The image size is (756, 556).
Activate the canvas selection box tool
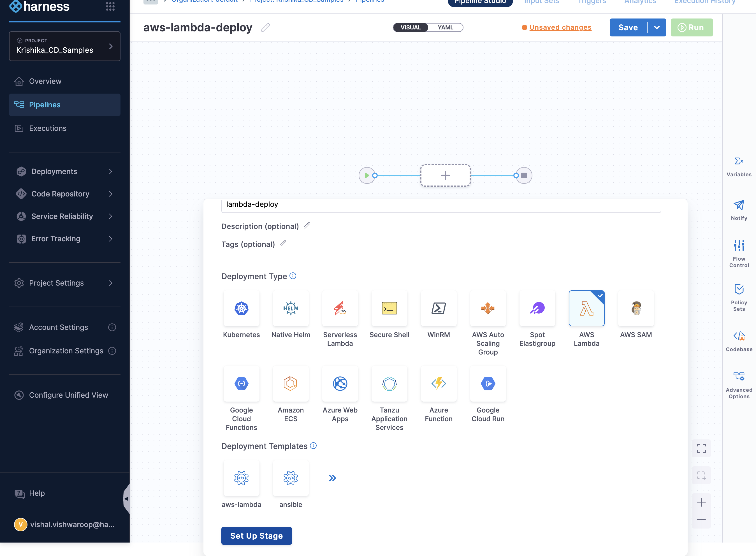coord(701,475)
